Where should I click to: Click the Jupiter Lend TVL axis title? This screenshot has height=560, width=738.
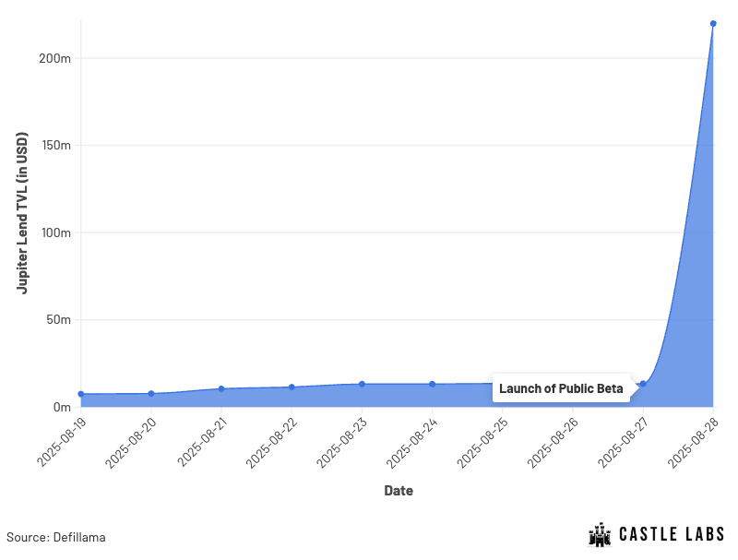point(21,213)
